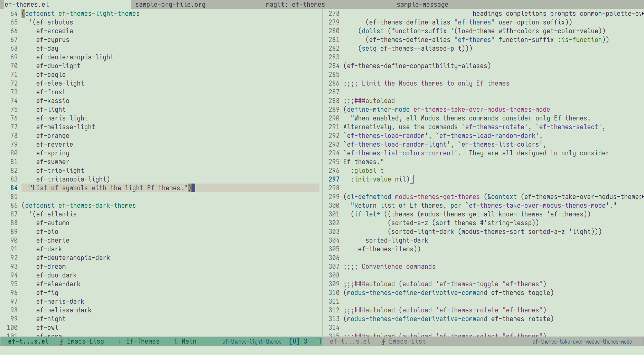644x355 pixels.
Task: Click the define-minor-mode keyword on line 289
Action: point(378,109)
